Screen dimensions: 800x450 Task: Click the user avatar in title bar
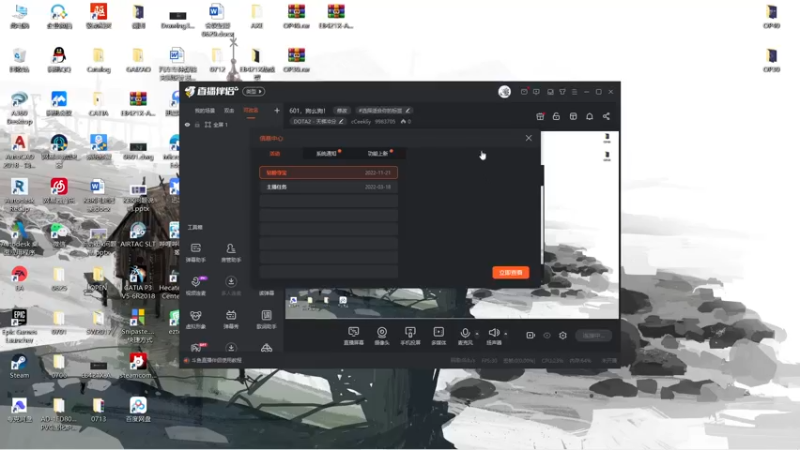(504, 91)
